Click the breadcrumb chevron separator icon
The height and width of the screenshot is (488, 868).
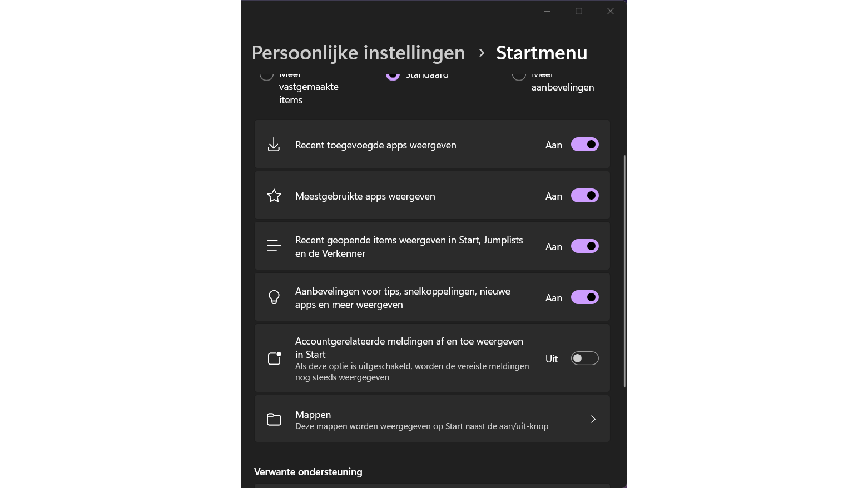pos(482,53)
